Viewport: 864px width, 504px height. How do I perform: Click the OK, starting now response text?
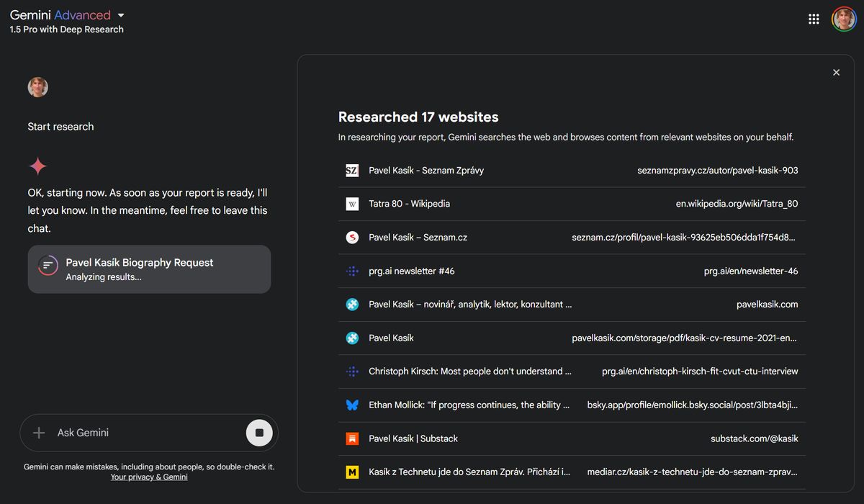[148, 210]
